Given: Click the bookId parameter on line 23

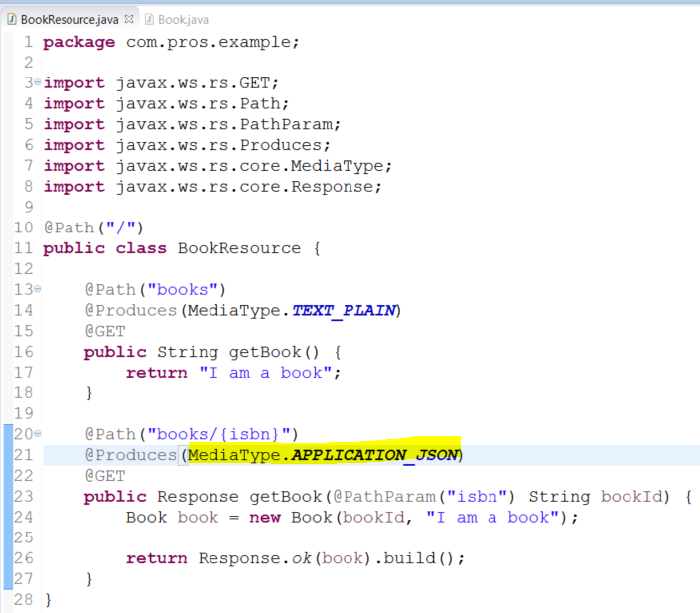Looking at the screenshot, I should tap(630, 497).
